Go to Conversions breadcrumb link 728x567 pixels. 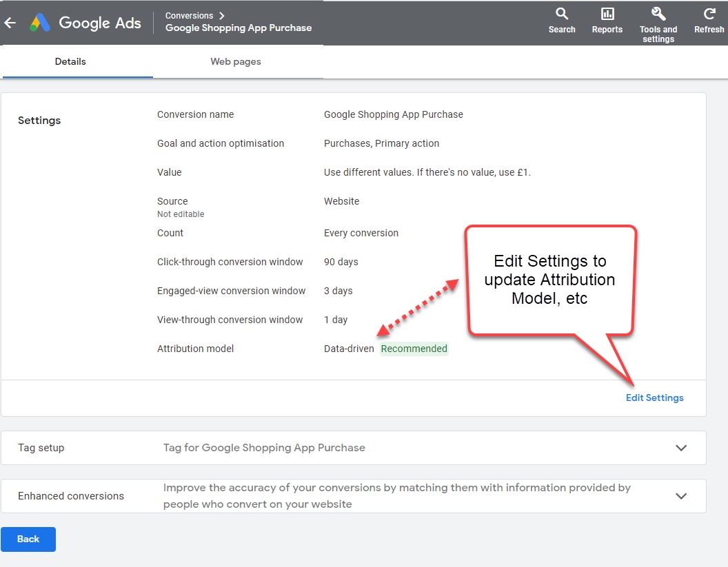tap(189, 16)
